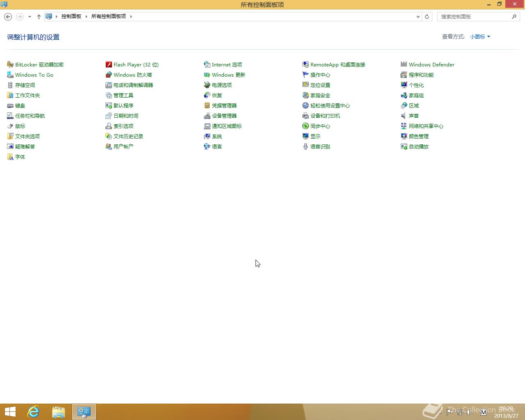Click the taskbar volume tray icon

[x=470, y=412]
